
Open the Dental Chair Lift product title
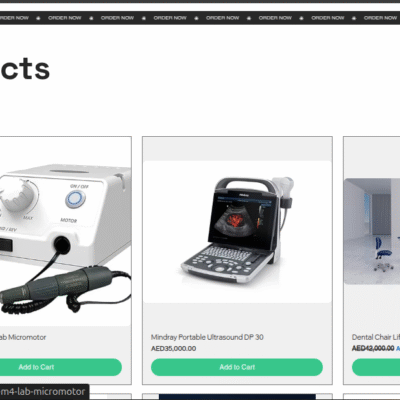(x=376, y=337)
